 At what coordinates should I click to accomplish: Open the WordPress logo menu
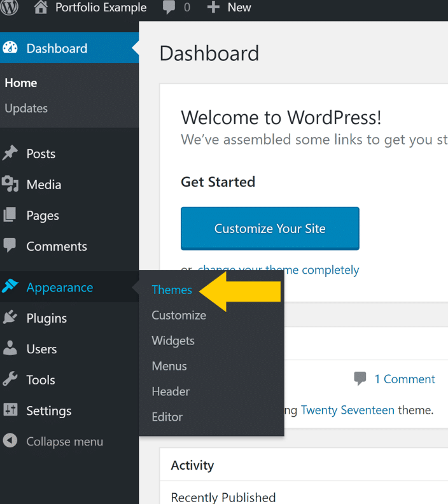(9, 8)
